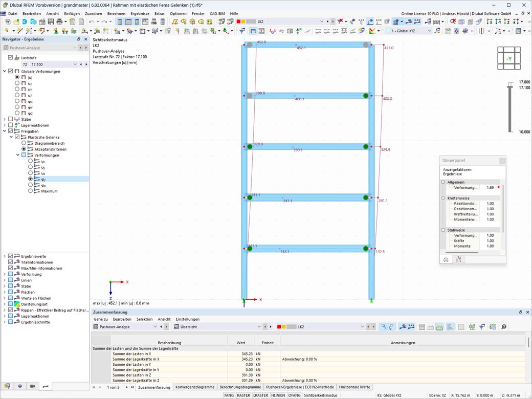532x399 pixels.
Task: Click the filter funnel icon in second toolbar
Action: pyautogui.click(x=242, y=31)
